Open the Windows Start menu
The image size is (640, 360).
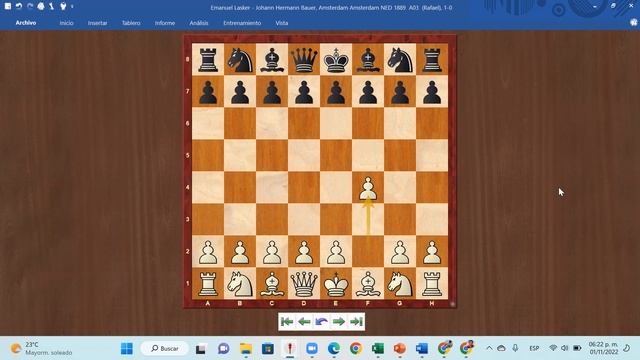(127, 349)
